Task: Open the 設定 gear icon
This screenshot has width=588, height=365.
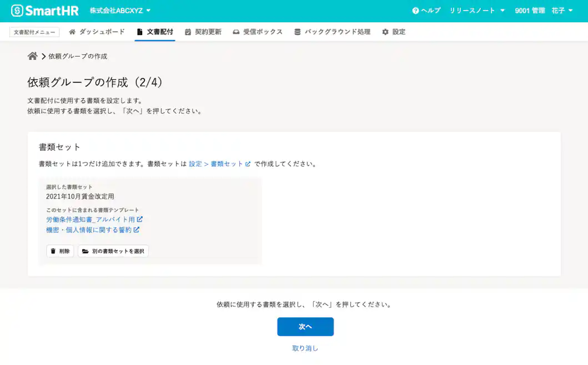Action: (x=384, y=32)
